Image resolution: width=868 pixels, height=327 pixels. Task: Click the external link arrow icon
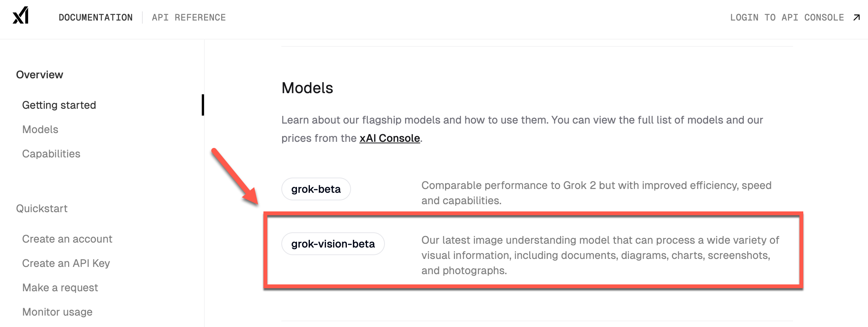coord(857,17)
